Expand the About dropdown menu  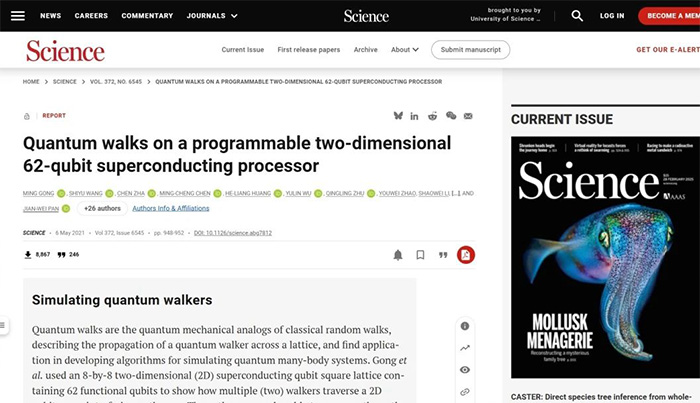(x=404, y=50)
